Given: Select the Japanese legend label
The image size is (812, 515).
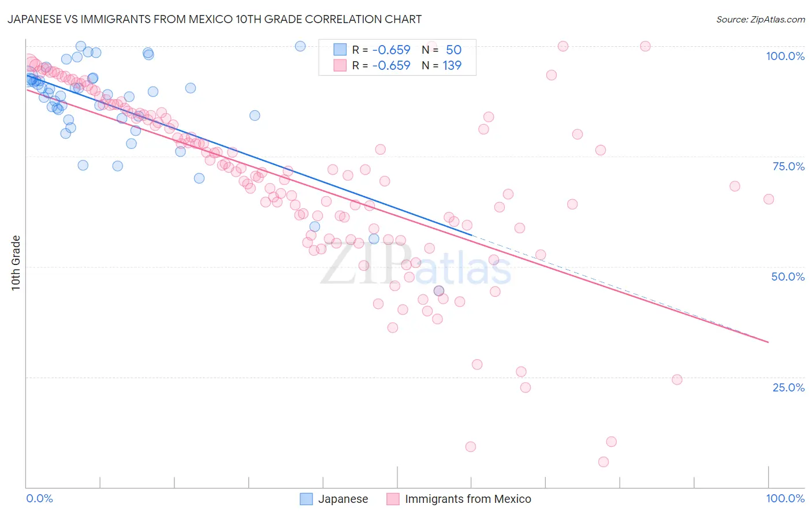Looking at the screenshot, I should pyautogui.click(x=343, y=499).
